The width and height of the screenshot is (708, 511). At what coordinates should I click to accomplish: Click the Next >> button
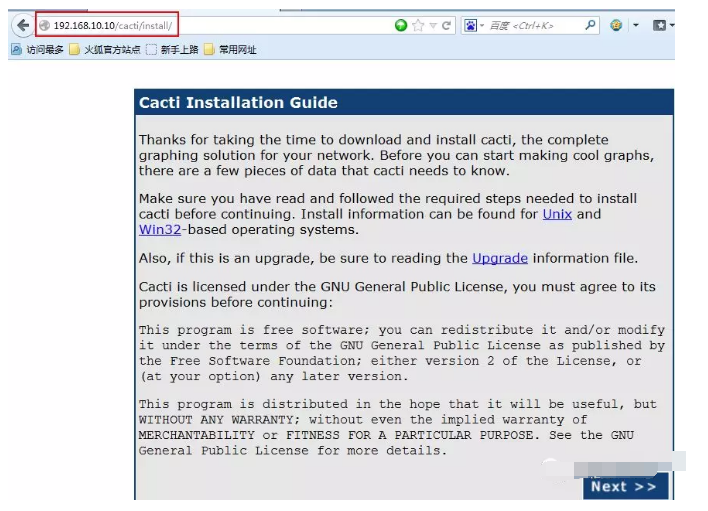[x=625, y=487]
